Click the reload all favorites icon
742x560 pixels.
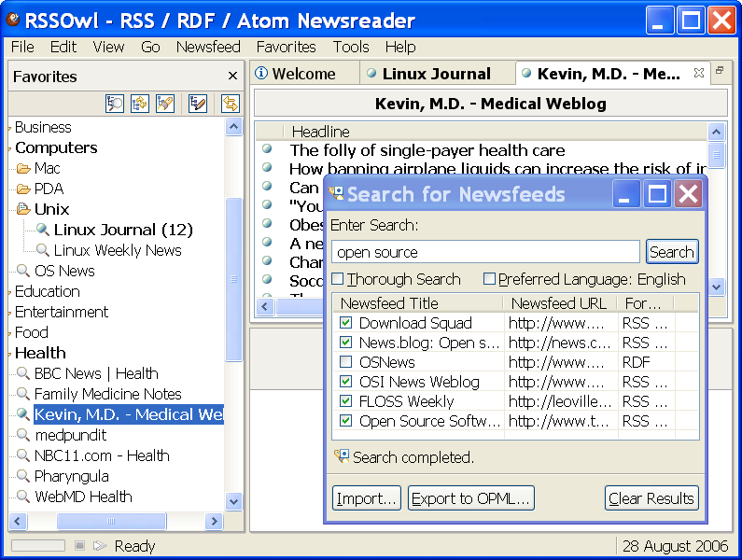tap(140, 104)
